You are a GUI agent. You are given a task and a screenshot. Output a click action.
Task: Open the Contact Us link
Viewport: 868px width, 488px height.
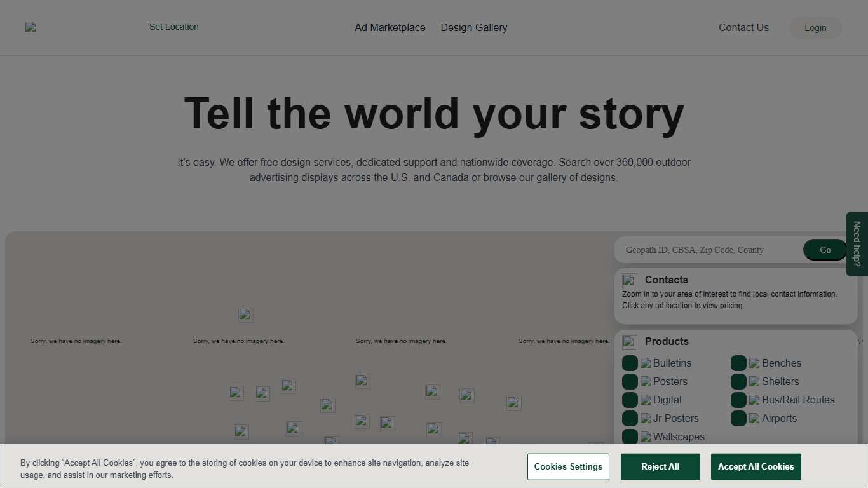(x=743, y=28)
